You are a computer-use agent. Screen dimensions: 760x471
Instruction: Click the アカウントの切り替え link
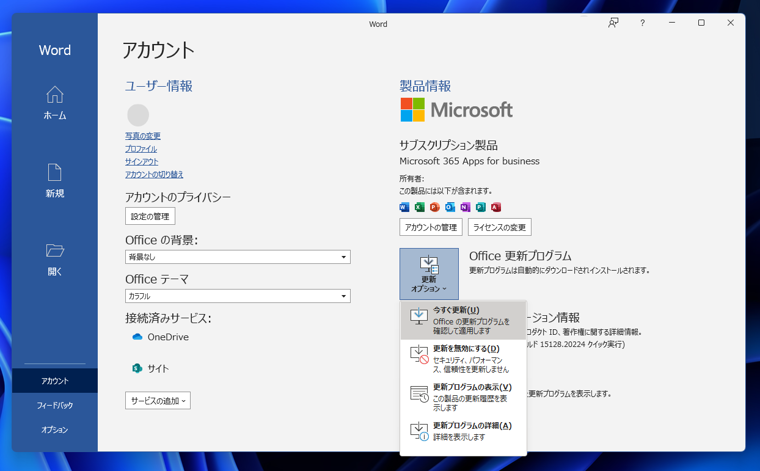154,174
